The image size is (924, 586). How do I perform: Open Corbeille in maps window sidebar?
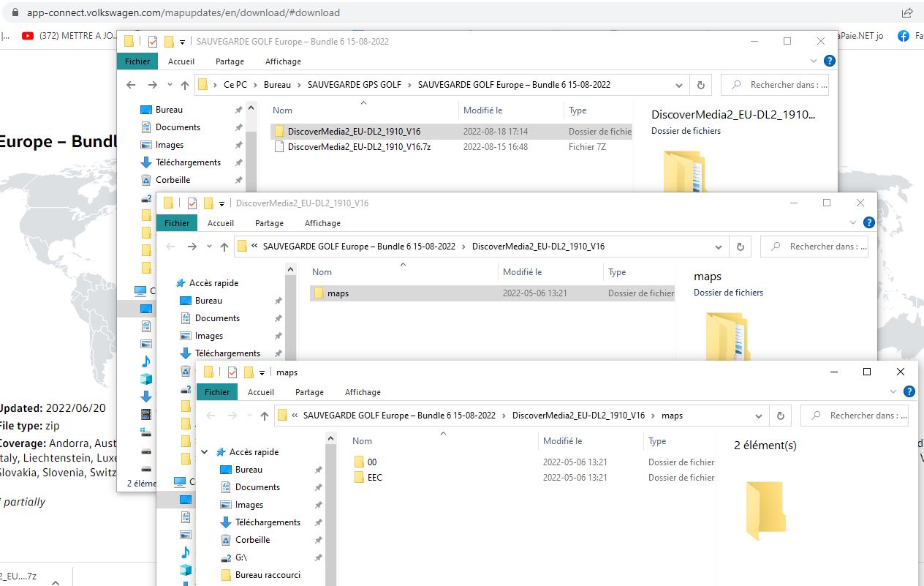[253, 540]
